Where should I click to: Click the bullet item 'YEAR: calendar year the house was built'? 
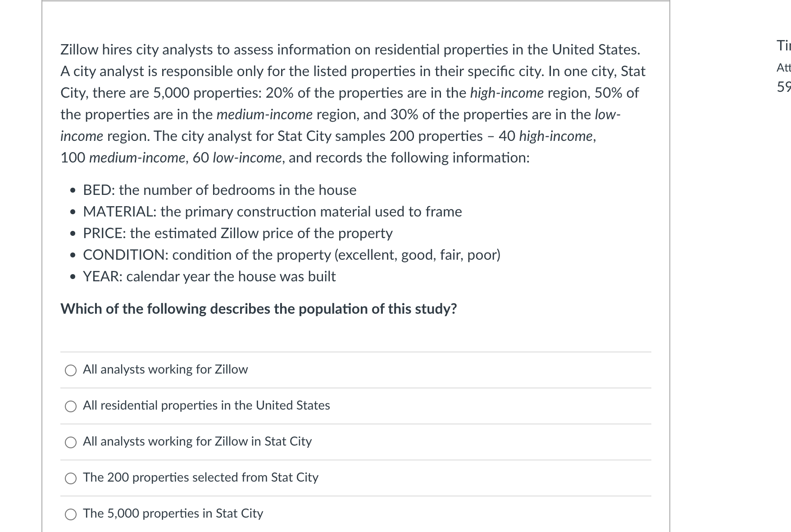[209, 277]
